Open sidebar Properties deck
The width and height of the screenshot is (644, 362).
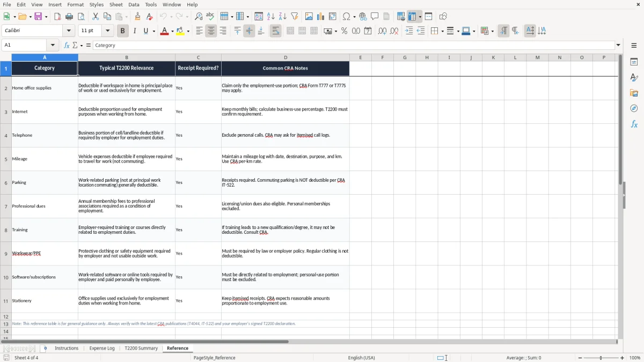point(634,62)
